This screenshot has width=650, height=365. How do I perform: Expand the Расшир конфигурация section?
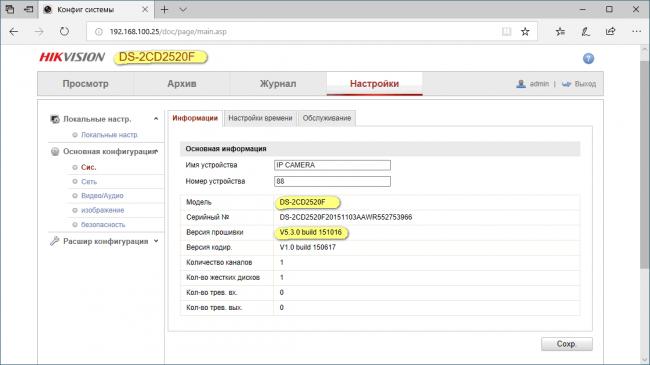pos(156,241)
